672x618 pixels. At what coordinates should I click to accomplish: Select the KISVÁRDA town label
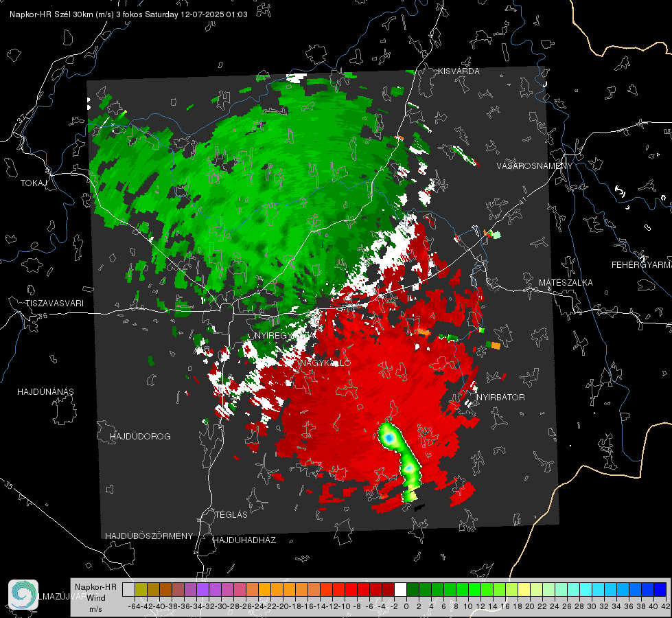459,71
